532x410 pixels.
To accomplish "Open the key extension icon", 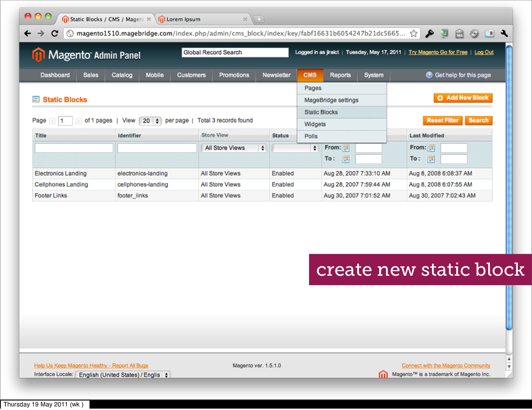I will pos(429,33).
